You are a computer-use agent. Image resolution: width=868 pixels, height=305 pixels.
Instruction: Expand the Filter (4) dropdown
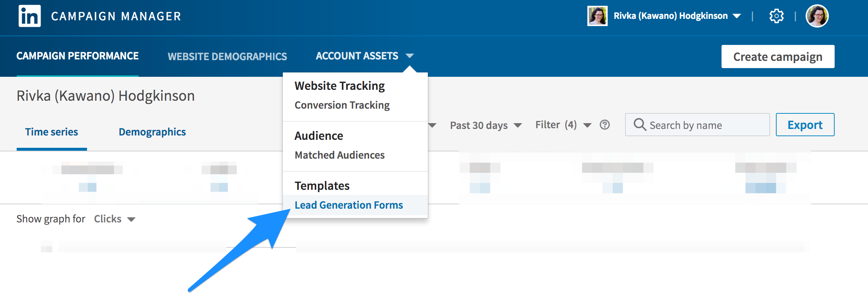tap(563, 125)
